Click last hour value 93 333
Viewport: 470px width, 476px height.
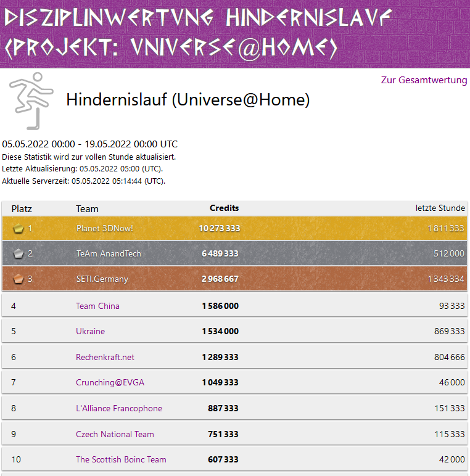(451, 306)
